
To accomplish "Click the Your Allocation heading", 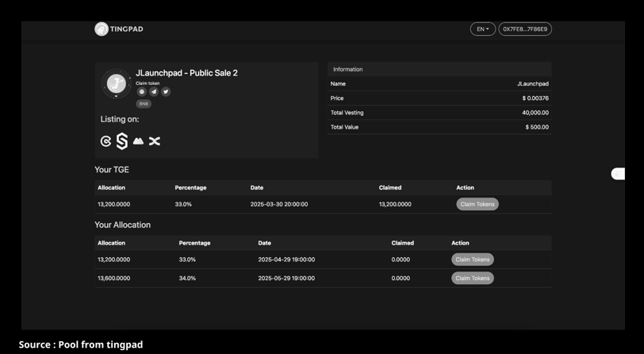I will (122, 225).
